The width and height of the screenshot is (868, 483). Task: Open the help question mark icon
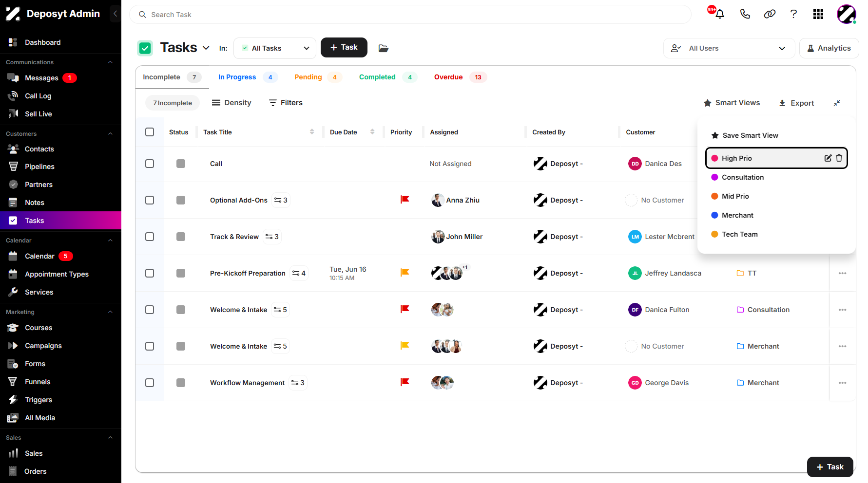(x=793, y=14)
